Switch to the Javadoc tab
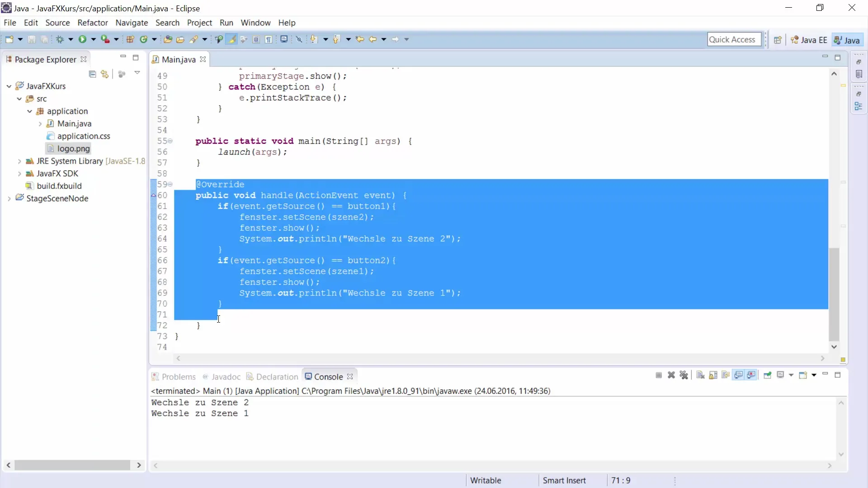The image size is (868, 488). click(222, 376)
